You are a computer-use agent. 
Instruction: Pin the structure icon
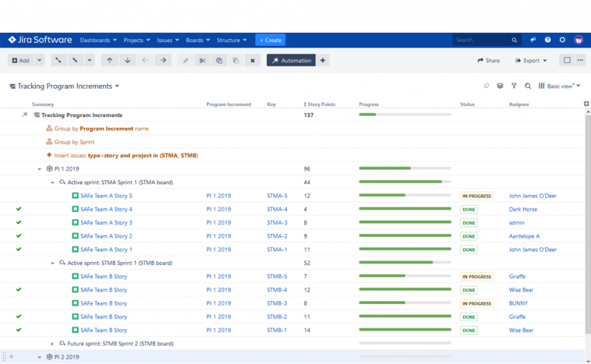(486, 86)
